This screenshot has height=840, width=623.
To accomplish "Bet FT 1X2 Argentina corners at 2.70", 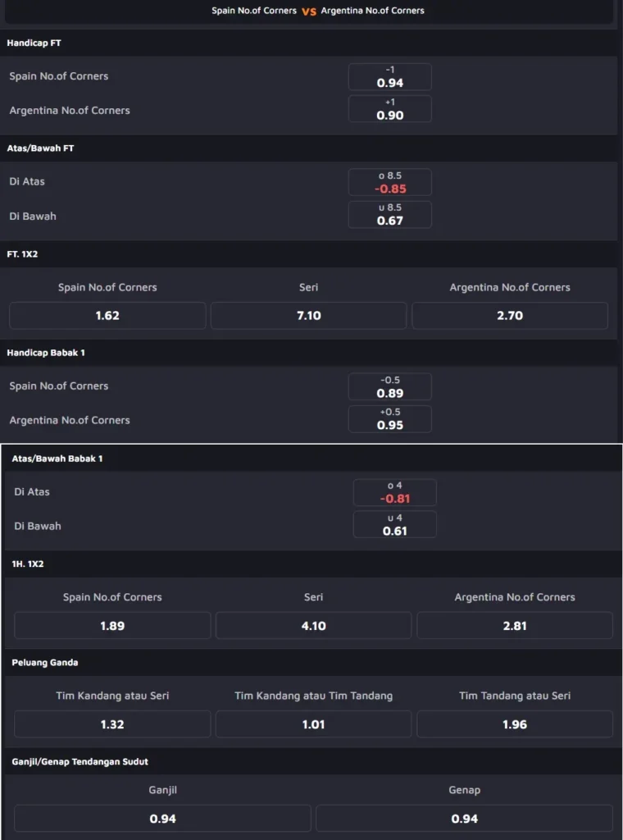I will [510, 316].
